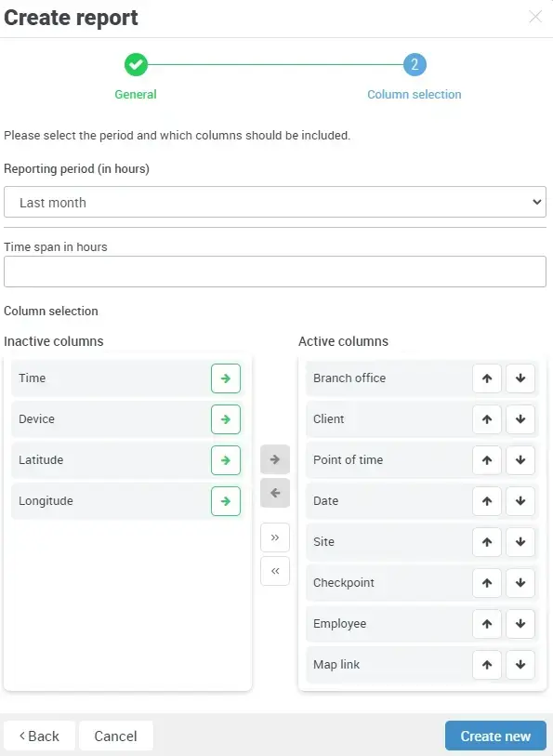This screenshot has width=553, height=756.
Task: Move the Checkpoint column down one position
Action: click(520, 583)
